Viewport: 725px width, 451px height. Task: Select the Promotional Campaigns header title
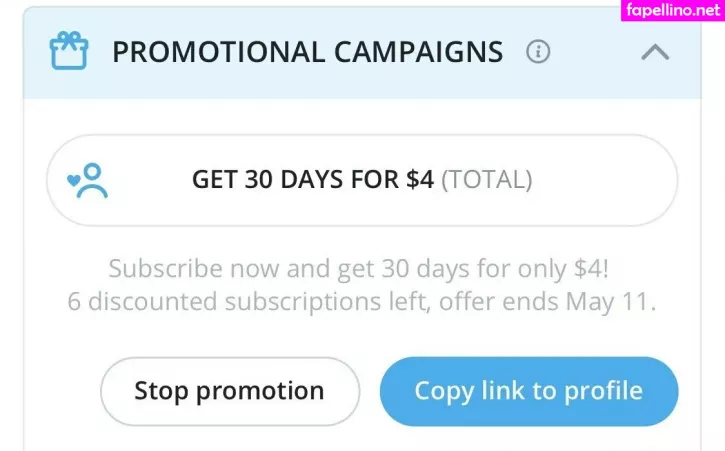(307, 52)
